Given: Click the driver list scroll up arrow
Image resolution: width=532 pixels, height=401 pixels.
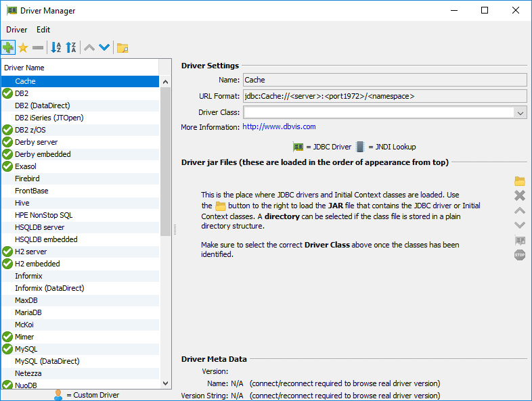Looking at the screenshot, I should click(x=166, y=82).
